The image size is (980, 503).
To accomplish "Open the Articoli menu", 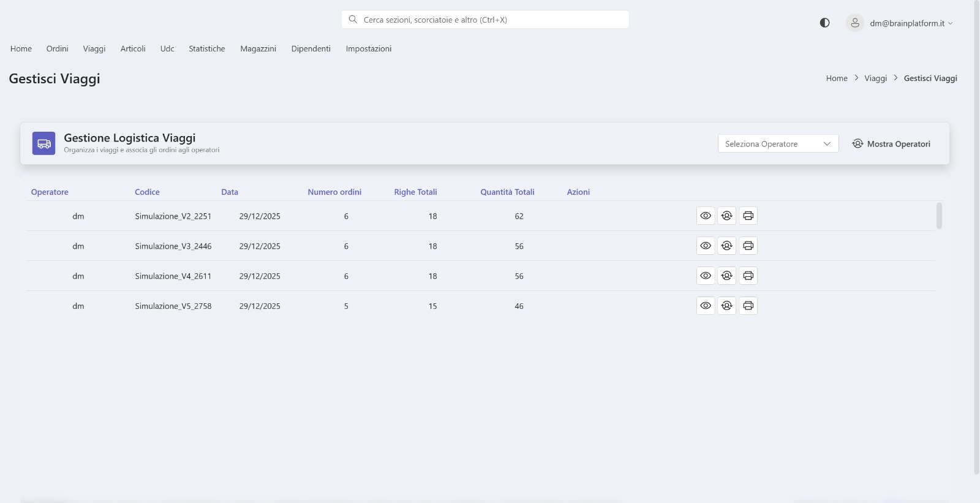I will [133, 48].
